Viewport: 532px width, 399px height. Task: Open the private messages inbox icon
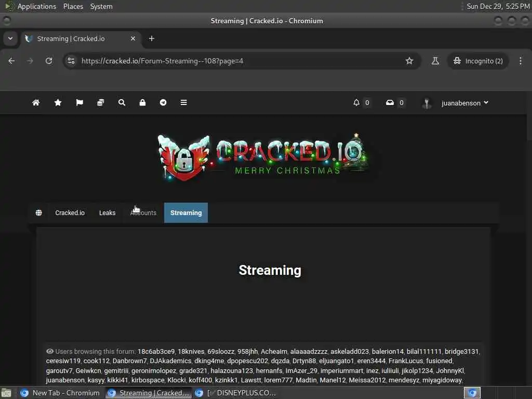point(390,102)
